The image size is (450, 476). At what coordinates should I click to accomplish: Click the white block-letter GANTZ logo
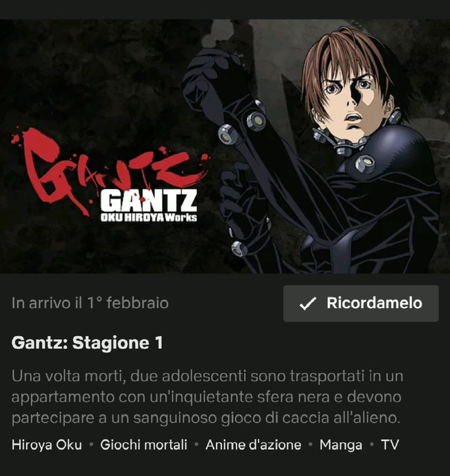(149, 201)
